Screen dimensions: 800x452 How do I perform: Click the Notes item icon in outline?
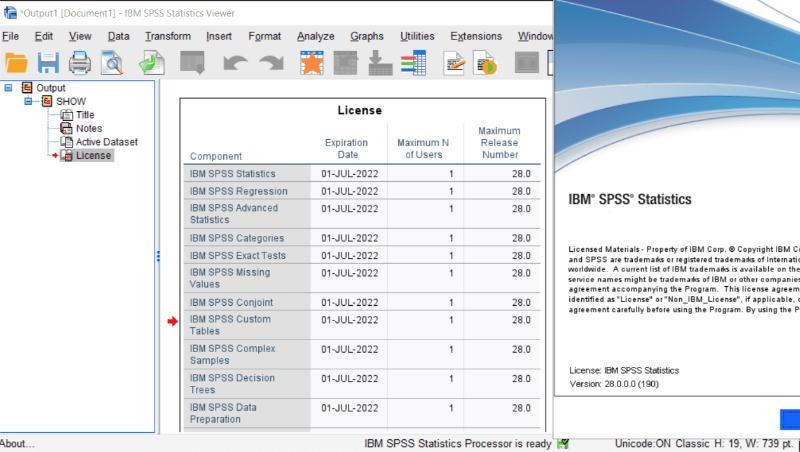pos(66,128)
